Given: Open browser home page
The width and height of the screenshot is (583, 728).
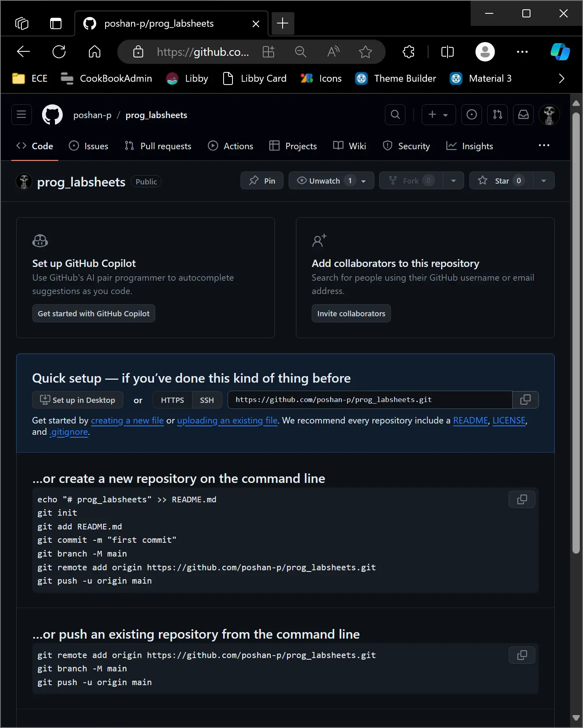Looking at the screenshot, I should 95,52.
